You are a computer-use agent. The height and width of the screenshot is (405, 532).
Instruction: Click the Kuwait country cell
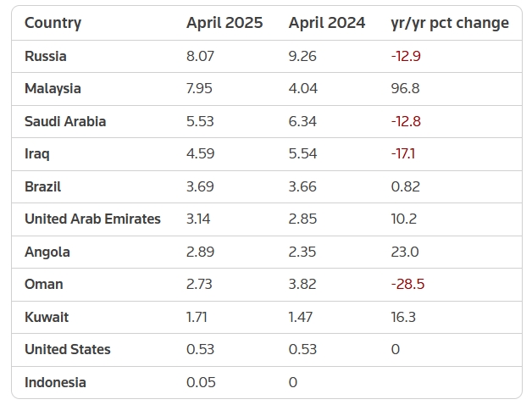(47, 317)
